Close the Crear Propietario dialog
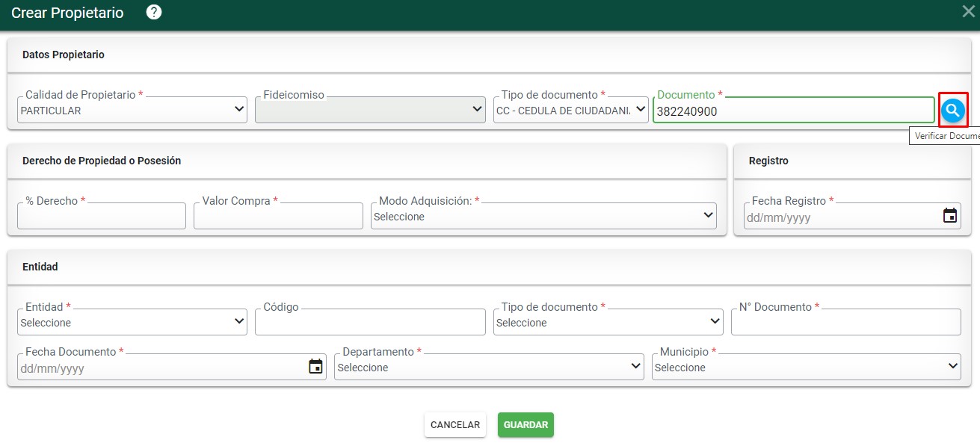 pos(969,10)
